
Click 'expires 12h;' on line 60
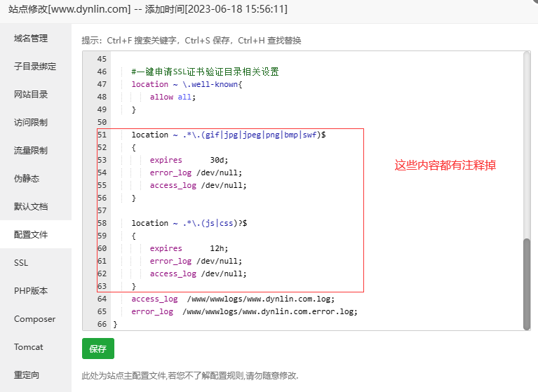point(189,248)
